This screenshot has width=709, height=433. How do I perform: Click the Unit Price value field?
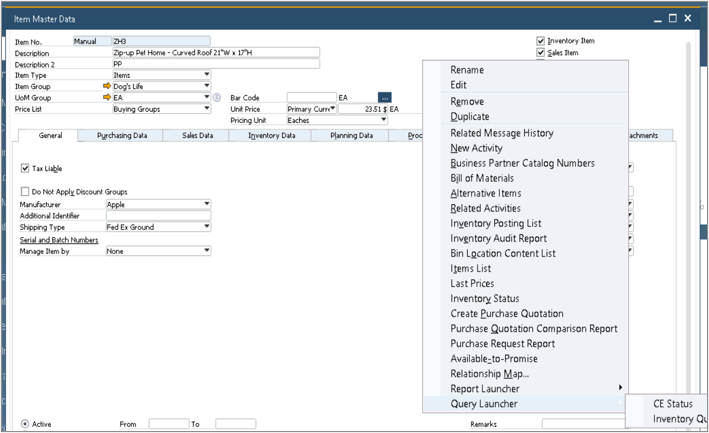pos(363,109)
